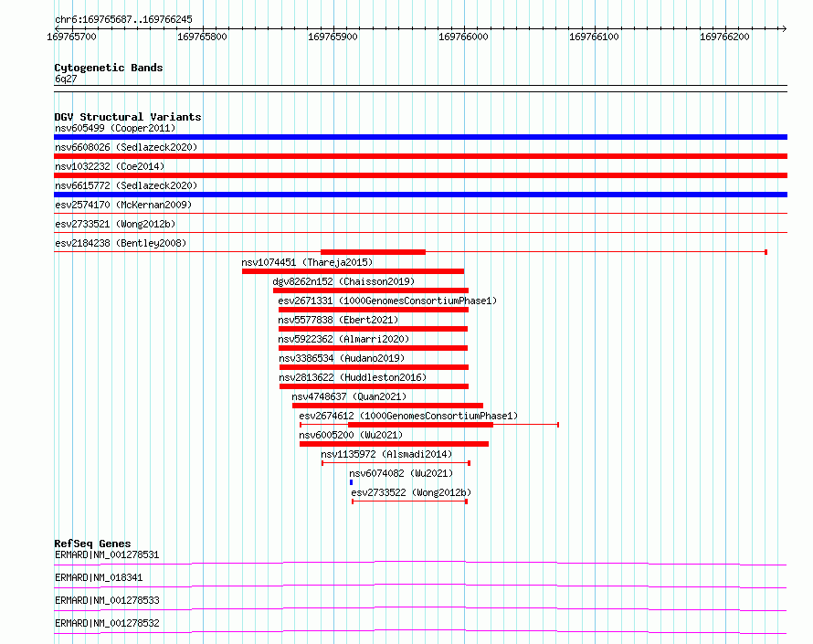Viewport: 813px width, 644px height.
Task: Click the DGV Structural Variants track heading
Action: pyautogui.click(x=128, y=117)
